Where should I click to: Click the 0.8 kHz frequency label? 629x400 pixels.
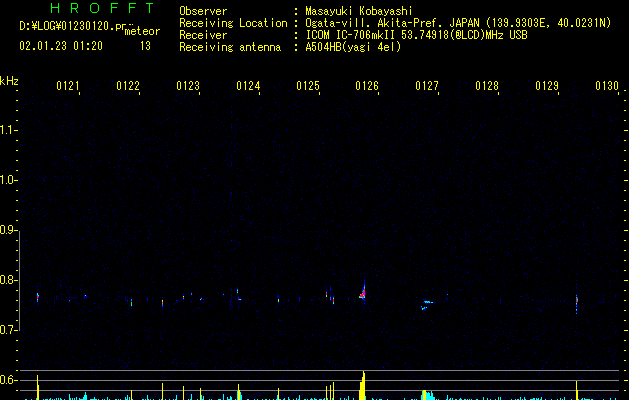[8, 280]
